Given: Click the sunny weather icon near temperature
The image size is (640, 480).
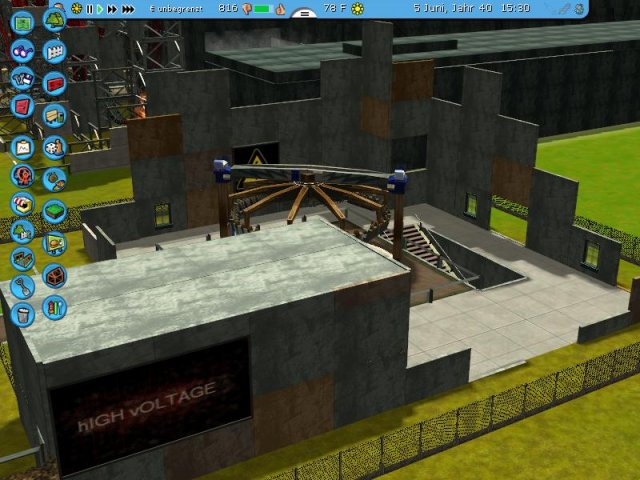Looking at the screenshot, I should coord(358,9).
